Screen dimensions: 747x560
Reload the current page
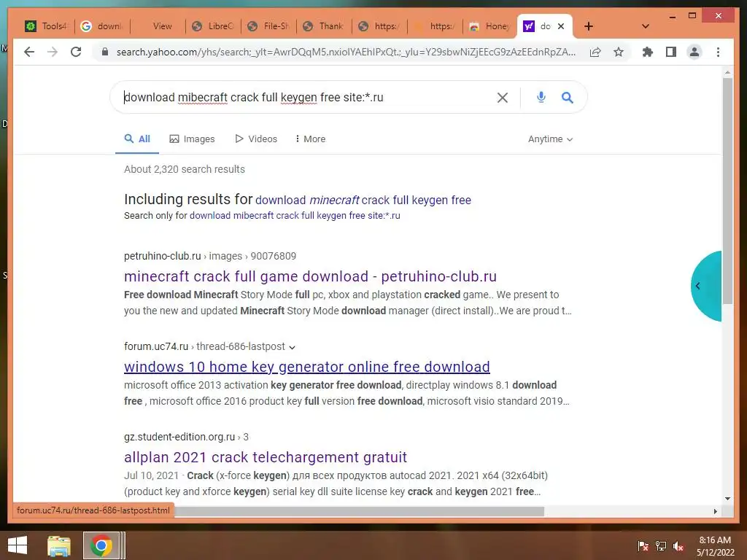point(76,52)
